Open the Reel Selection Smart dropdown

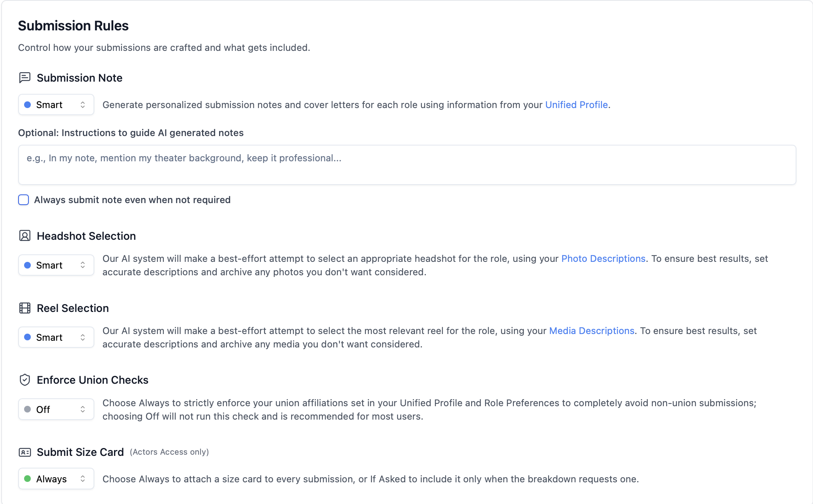tap(56, 337)
